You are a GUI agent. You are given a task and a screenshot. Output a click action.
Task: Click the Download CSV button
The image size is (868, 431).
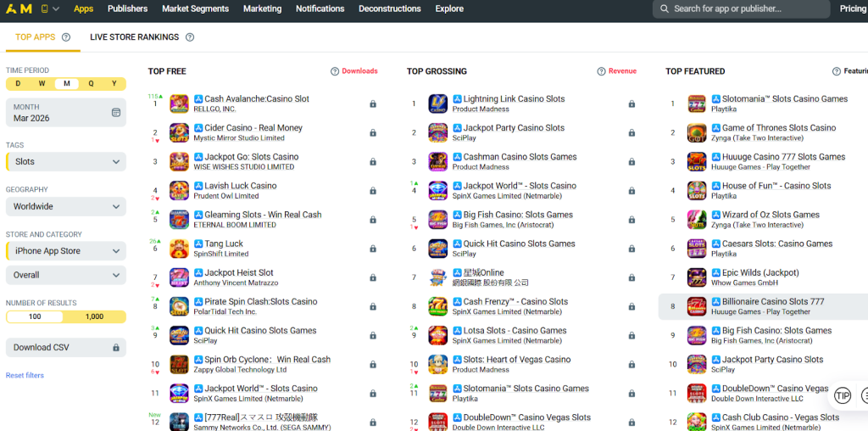pos(65,348)
